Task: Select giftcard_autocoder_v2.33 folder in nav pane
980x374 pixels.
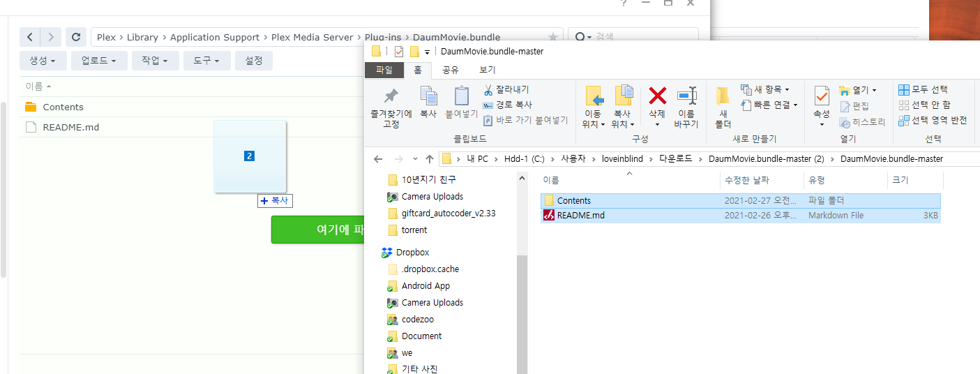Action: [x=448, y=213]
